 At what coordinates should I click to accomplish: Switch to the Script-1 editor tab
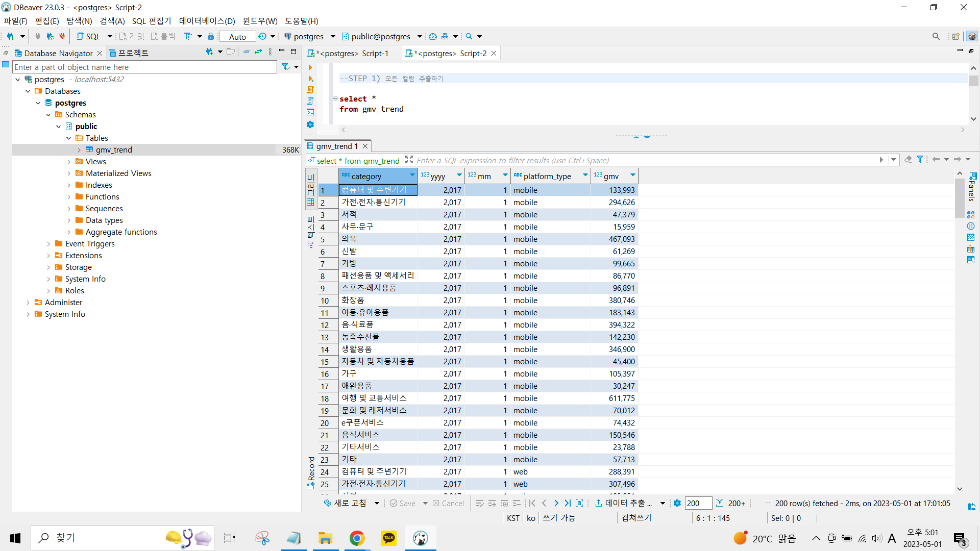pos(352,54)
